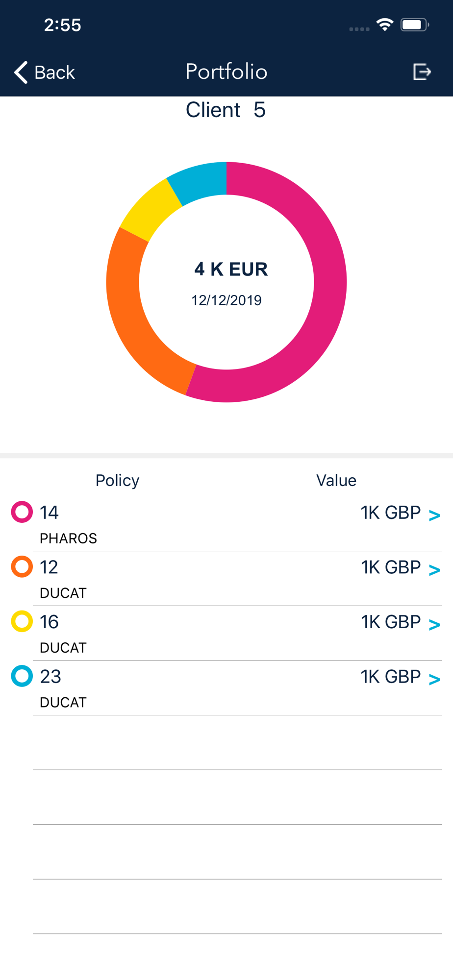
Task: Tap the pink ring icon for policy 14
Action: click(x=22, y=512)
